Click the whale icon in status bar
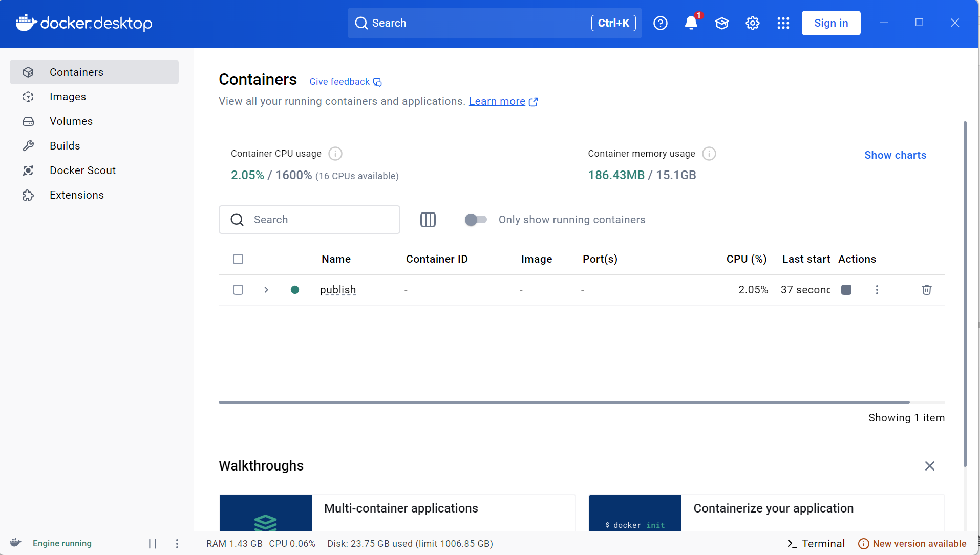Viewport: 980px width, 555px height. click(x=15, y=543)
